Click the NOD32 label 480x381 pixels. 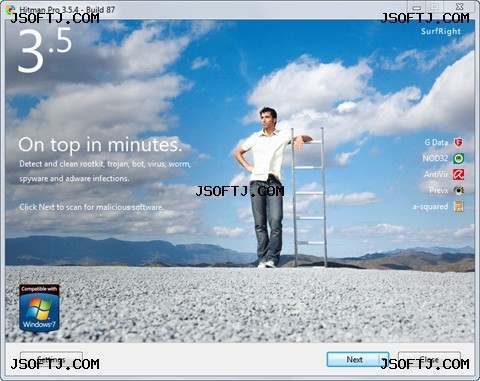pyautogui.click(x=435, y=158)
